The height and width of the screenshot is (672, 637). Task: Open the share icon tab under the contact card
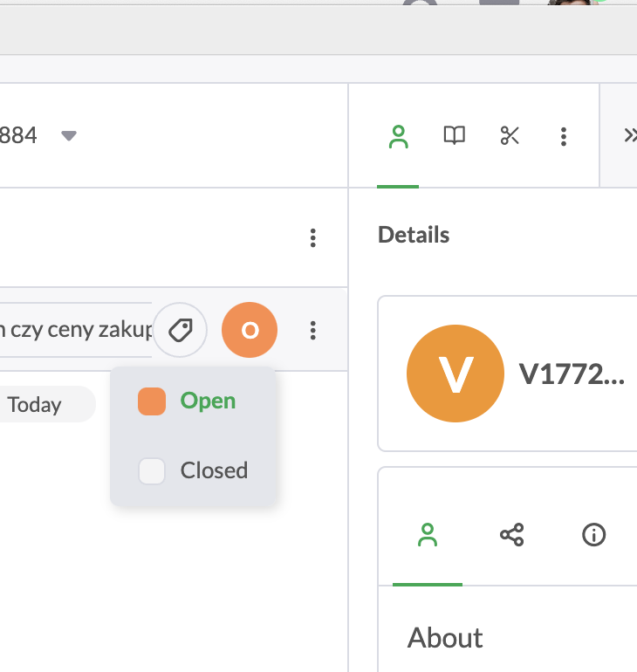pos(511,535)
